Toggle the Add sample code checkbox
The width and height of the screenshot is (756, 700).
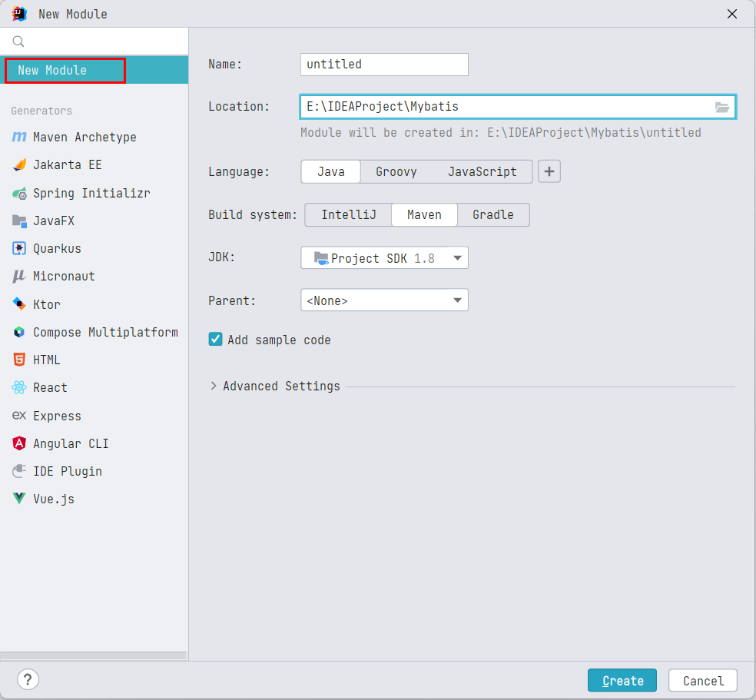click(x=216, y=340)
